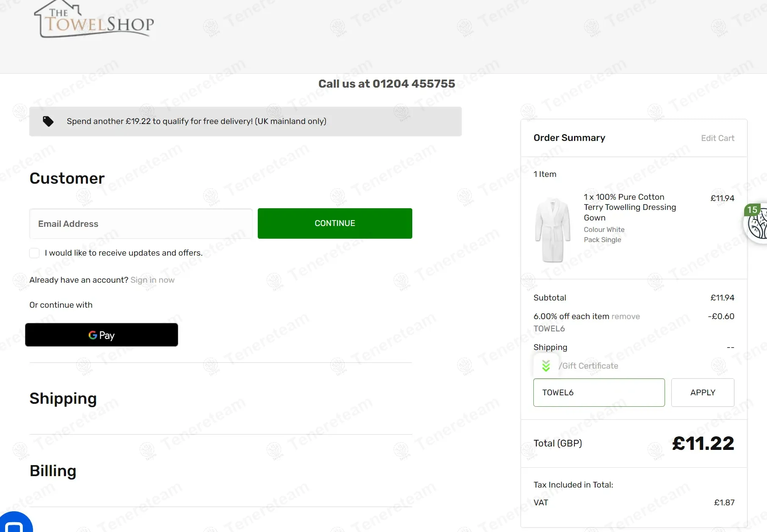Toggle receive updates and offers checkbox
The height and width of the screenshot is (532, 767).
tap(34, 253)
